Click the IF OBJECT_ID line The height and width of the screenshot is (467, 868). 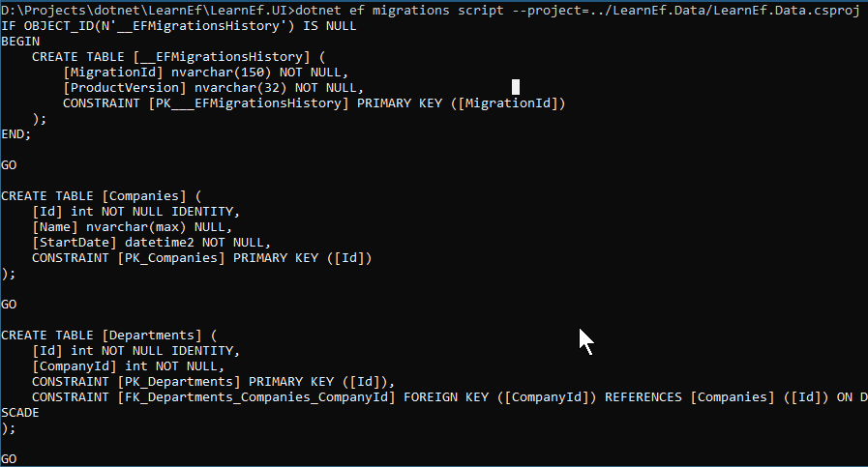(x=179, y=25)
